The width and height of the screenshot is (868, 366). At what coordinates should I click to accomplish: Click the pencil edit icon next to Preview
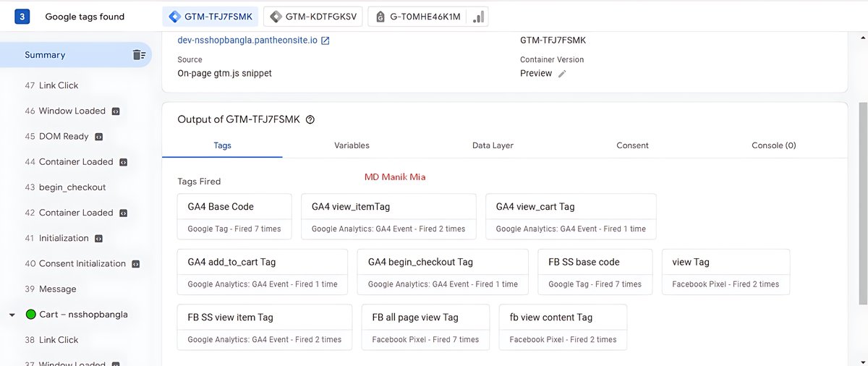(562, 74)
